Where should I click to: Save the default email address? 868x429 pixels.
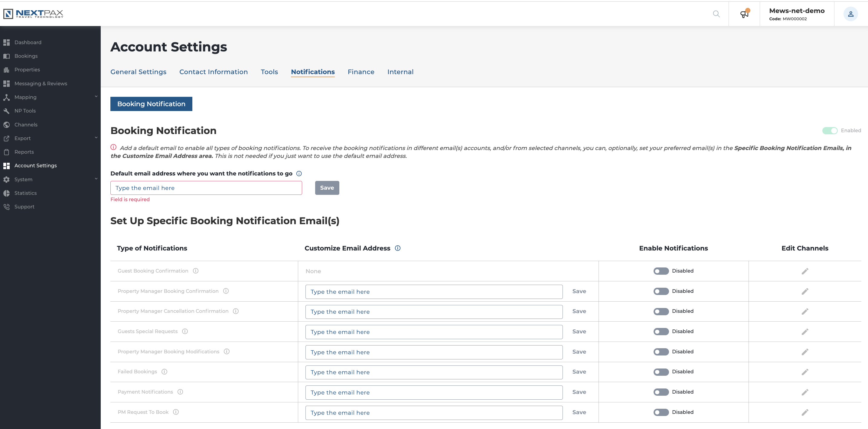click(x=327, y=188)
